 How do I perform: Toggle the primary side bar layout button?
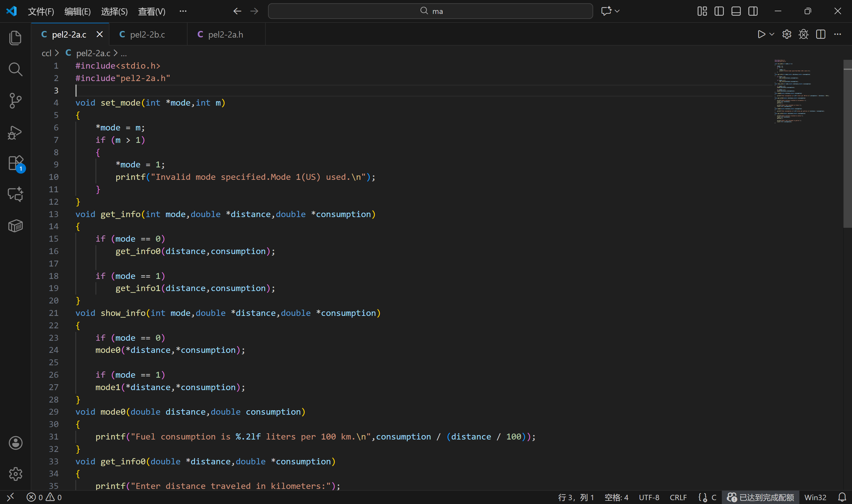tap(719, 11)
